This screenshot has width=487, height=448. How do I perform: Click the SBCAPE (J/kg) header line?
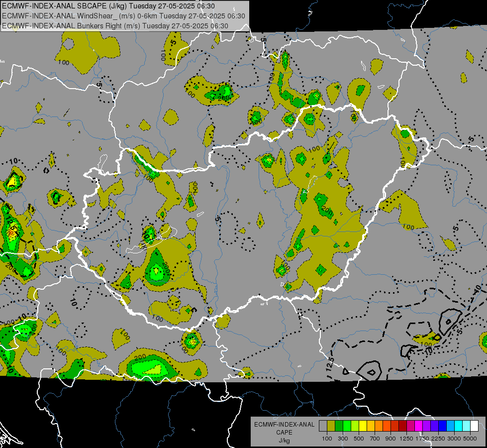point(108,6)
